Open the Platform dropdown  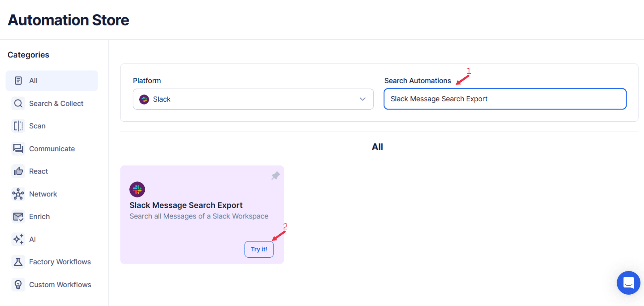[x=253, y=99]
